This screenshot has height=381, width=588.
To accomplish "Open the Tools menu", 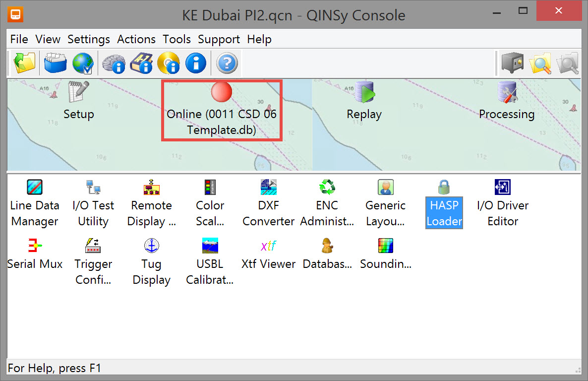I will (176, 39).
